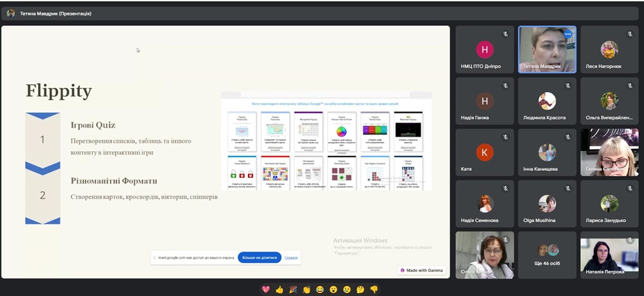Click 'Більше не ділитися' to stop sharing
644x296 pixels.
click(260, 257)
